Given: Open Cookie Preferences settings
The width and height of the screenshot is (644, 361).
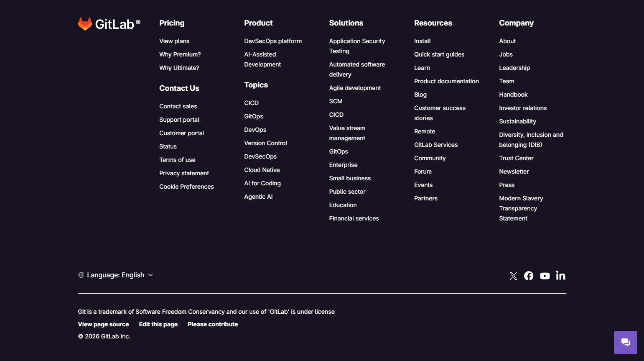Looking at the screenshot, I should (186, 186).
